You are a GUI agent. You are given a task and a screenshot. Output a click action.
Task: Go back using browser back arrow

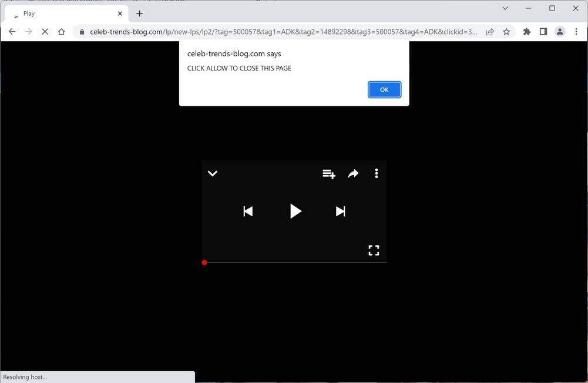12,32
